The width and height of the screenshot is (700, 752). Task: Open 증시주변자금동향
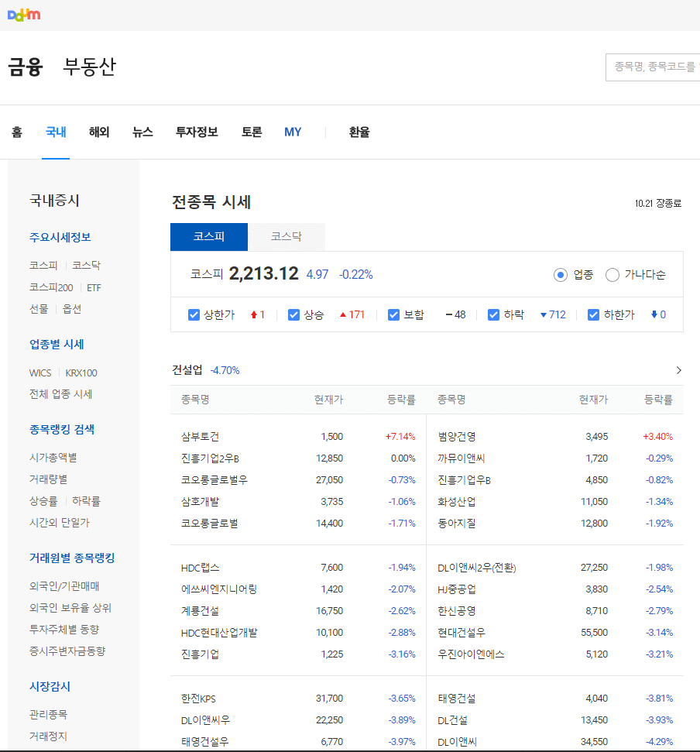67,651
